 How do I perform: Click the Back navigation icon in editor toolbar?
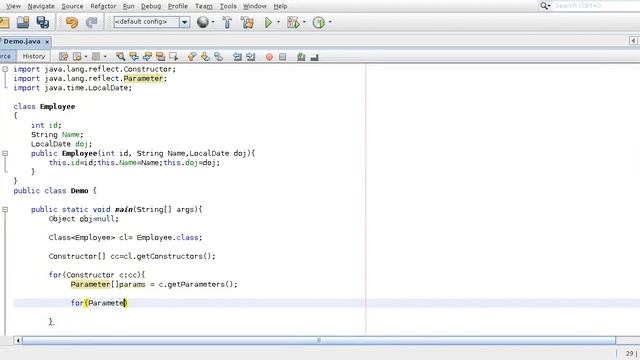(77, 57)
